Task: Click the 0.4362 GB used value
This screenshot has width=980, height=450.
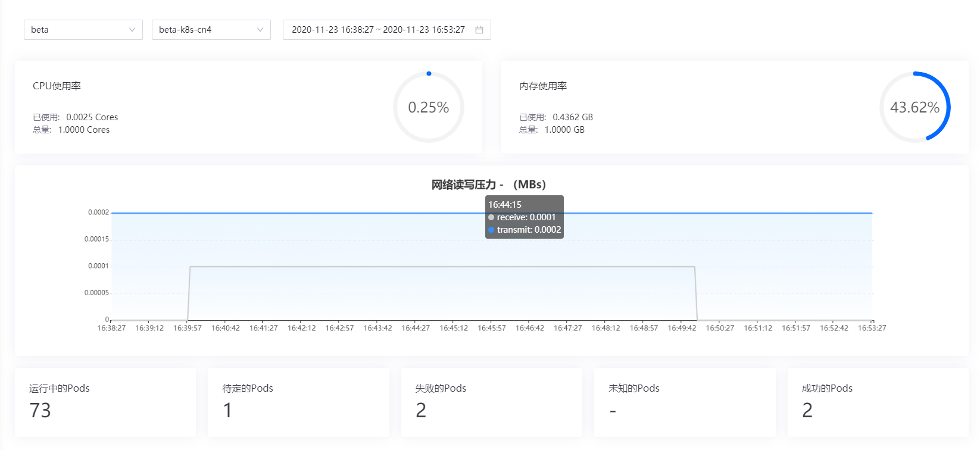Action: (x=573, y=117)
